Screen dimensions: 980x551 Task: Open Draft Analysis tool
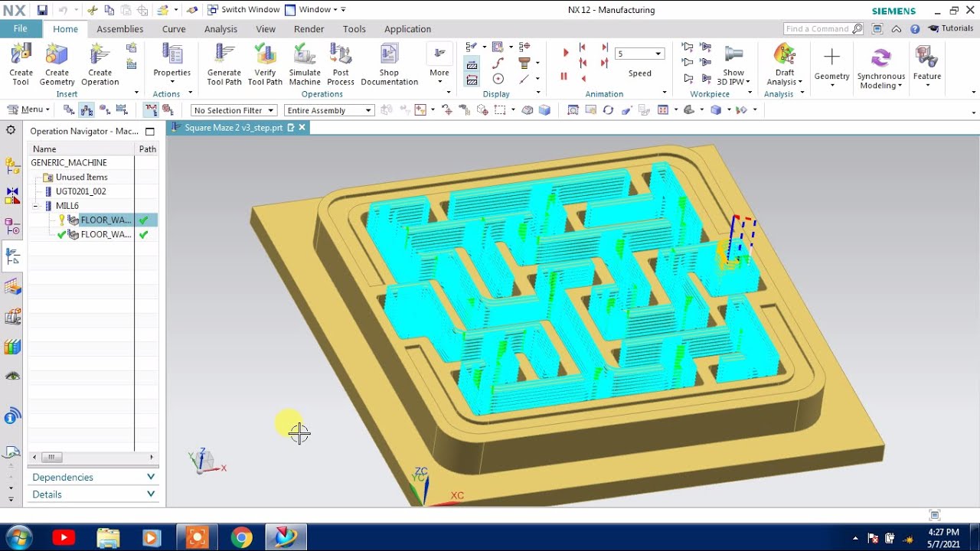[785, 64]
